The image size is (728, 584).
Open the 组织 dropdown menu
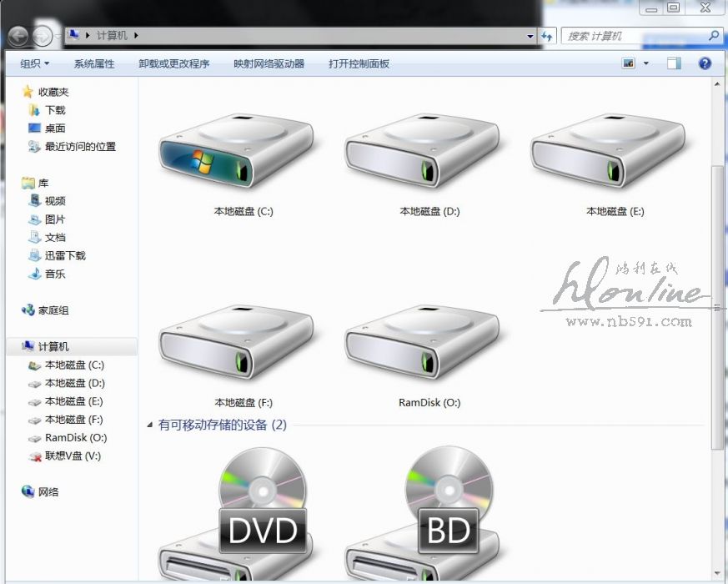click(x=35, y=63)
